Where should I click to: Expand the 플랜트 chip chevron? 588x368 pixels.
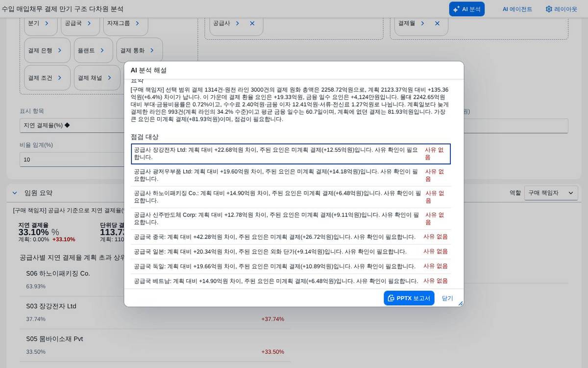[x=102, y=50]
